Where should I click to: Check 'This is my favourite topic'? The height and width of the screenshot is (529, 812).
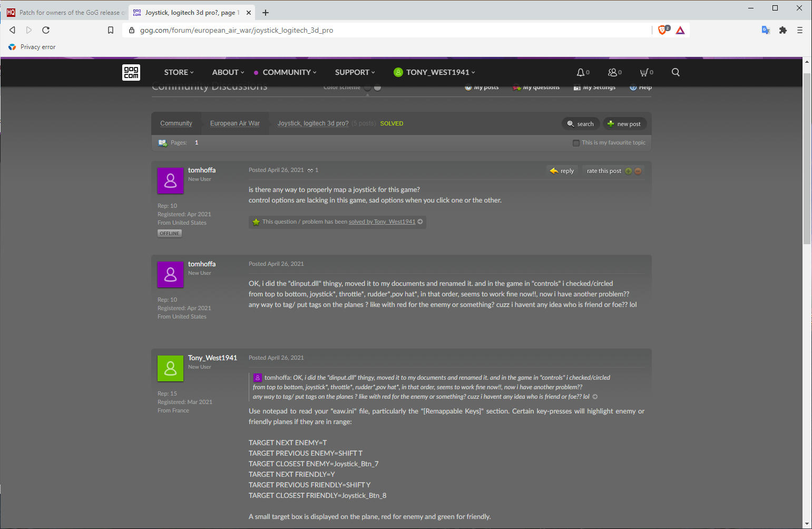pyautogui.click(x=576, y=143)
